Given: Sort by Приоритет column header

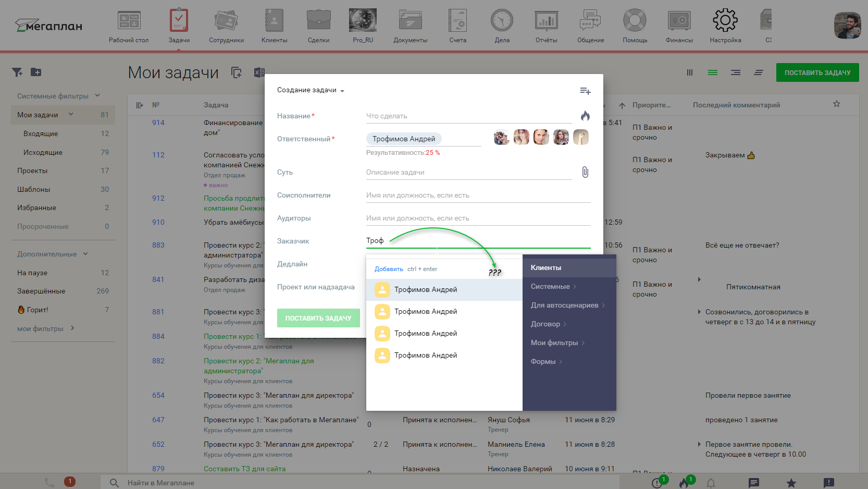Looking at the screenshot, I should (651, 105).
